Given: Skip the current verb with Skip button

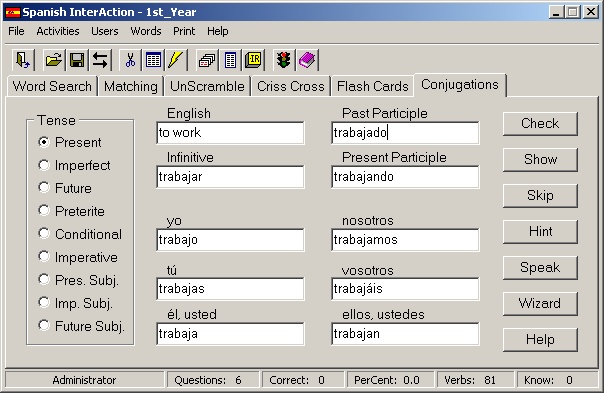Looking at the screenshot, I should point(540,196).
